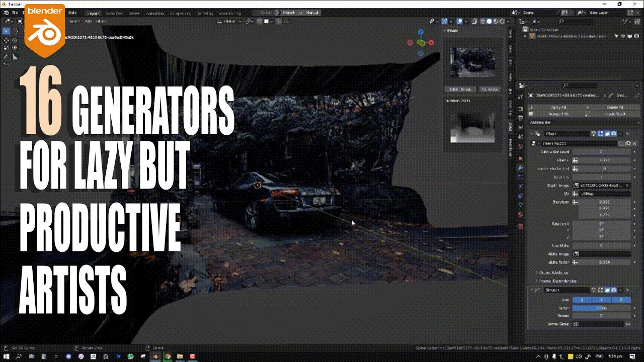Click the Delete All button
This screenshot has width=644, height=362.
(614, 108)
